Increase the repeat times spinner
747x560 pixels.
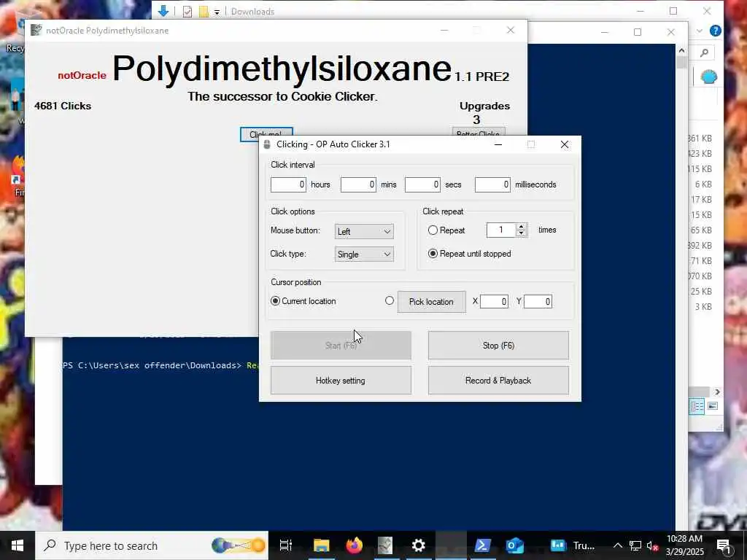click(521, 227)
